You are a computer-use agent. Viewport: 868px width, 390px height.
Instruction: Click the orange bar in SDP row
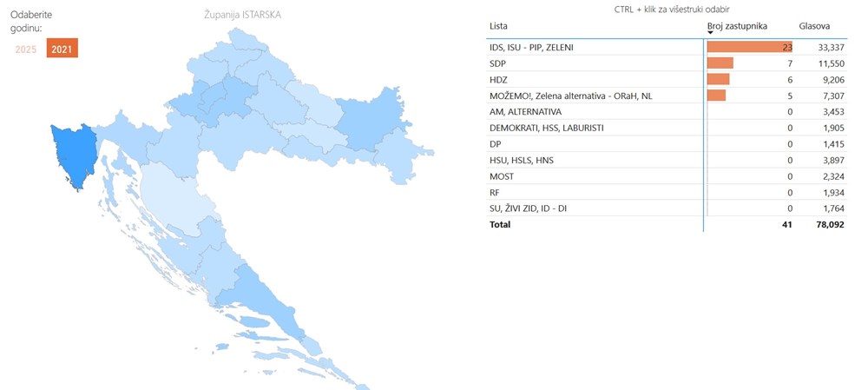pos(720,63)
